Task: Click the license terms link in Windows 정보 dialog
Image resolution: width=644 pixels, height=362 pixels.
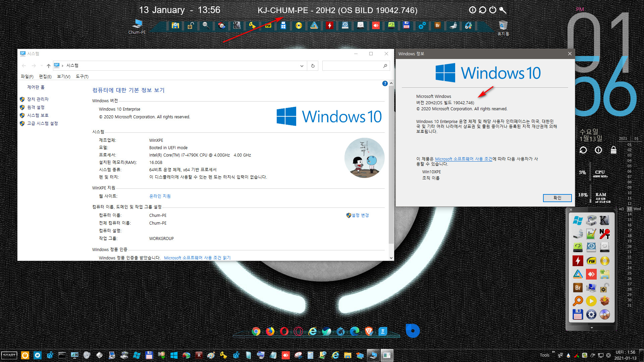Action: click(464, 159)
